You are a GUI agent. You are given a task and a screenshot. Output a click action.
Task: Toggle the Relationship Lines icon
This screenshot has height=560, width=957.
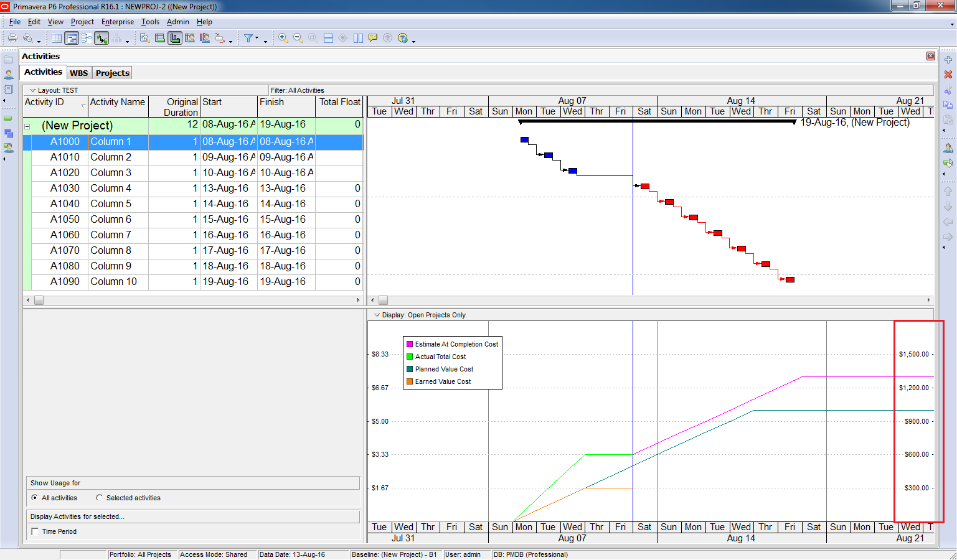coord(102,38)
